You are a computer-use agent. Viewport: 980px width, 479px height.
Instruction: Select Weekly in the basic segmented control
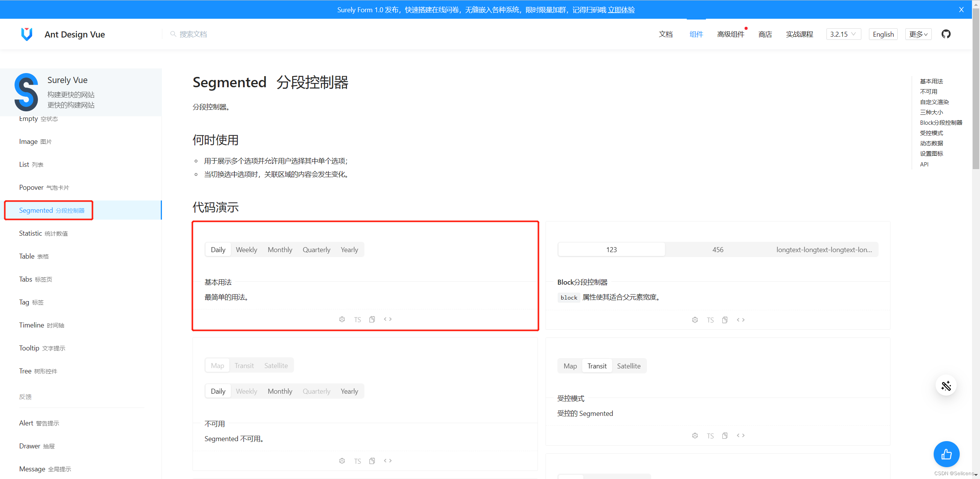click(246, 250)
